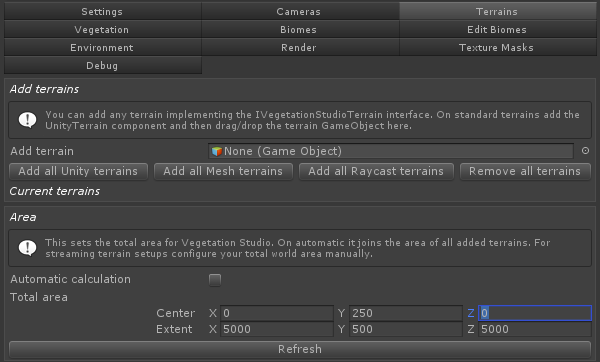Viewport: 600px width, 362px height.
Task: Click the Extent X axis label
Action: (x=213, y=329)
